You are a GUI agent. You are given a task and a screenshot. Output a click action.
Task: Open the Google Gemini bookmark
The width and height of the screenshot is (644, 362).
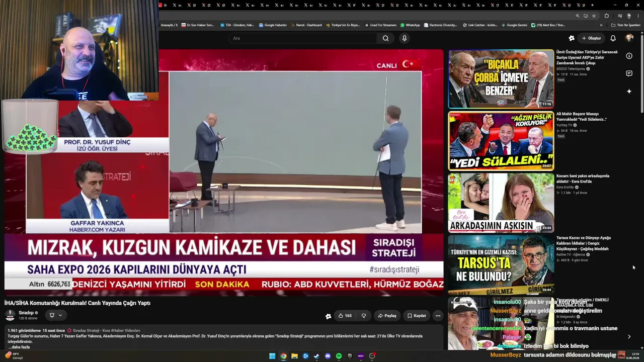(x=514, y=25)
